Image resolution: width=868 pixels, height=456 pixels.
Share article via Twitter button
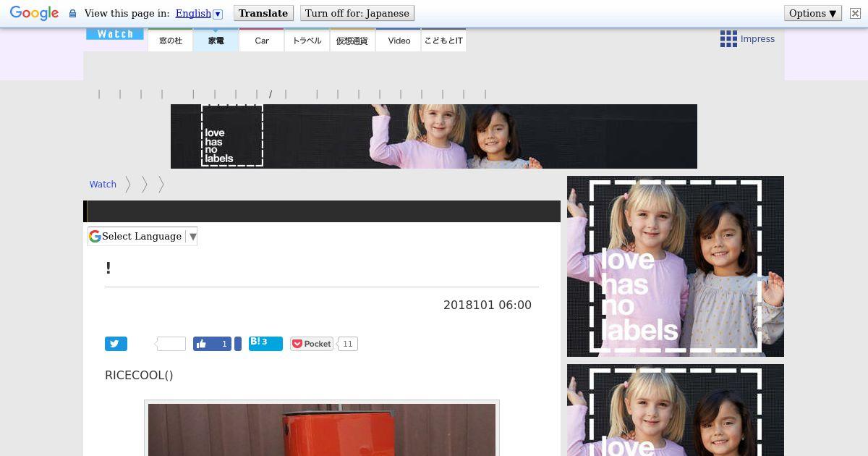(x=116, y=344)
